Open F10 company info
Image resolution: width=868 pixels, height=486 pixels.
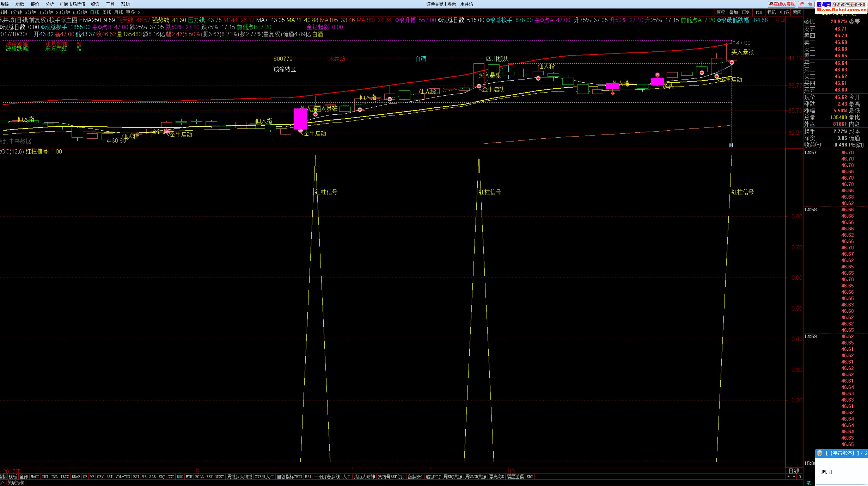coord(759,12)
